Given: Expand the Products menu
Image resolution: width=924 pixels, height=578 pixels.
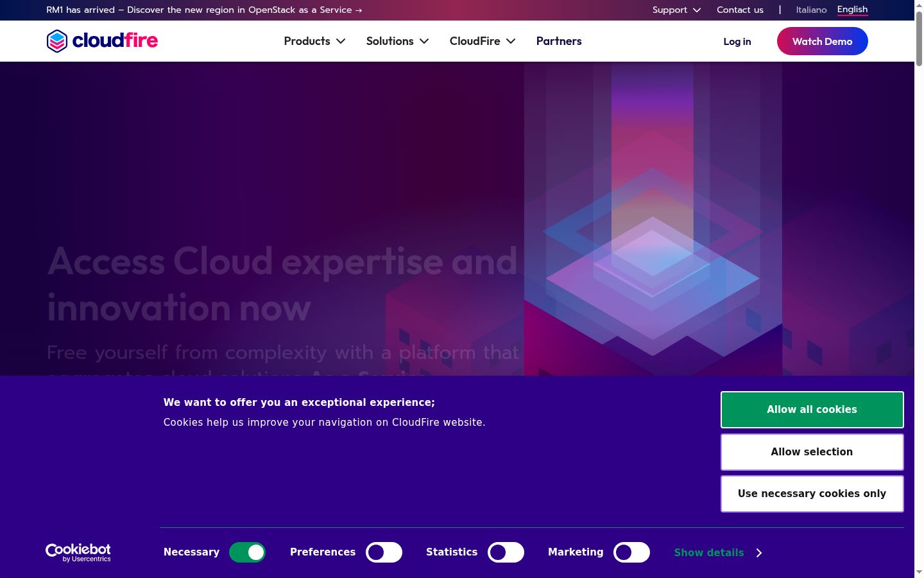Looking at the screenshot, I should pyautogui.click(x=315, y=41).
